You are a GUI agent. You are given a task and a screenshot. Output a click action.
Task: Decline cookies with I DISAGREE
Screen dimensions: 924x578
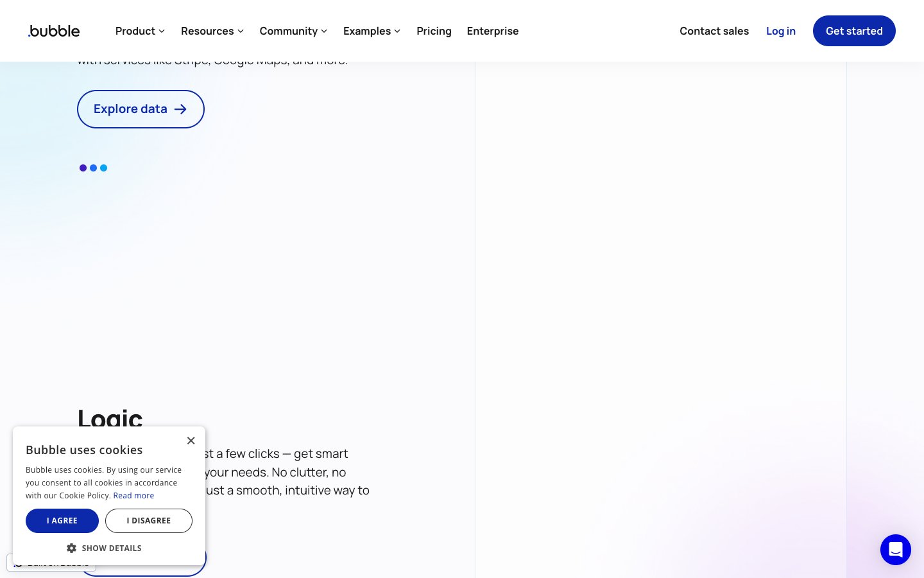point(148,521)
